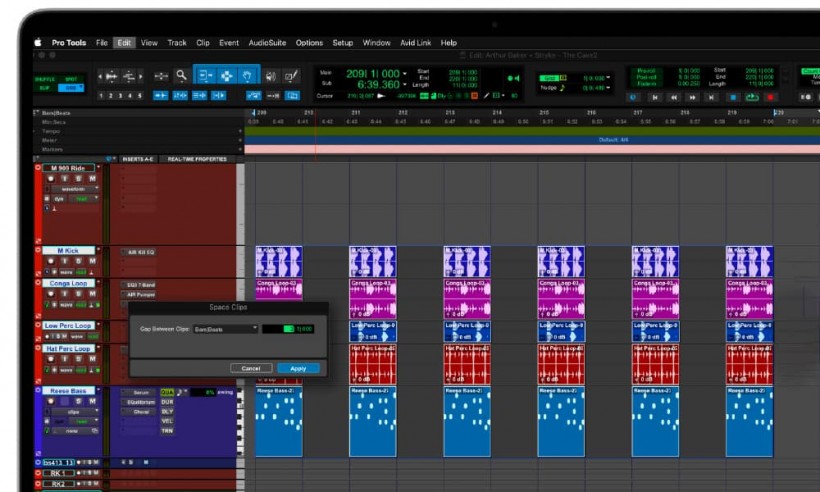Enable Spot edit mode
This screenshot has height=492, width=820.
click(71, 79)
